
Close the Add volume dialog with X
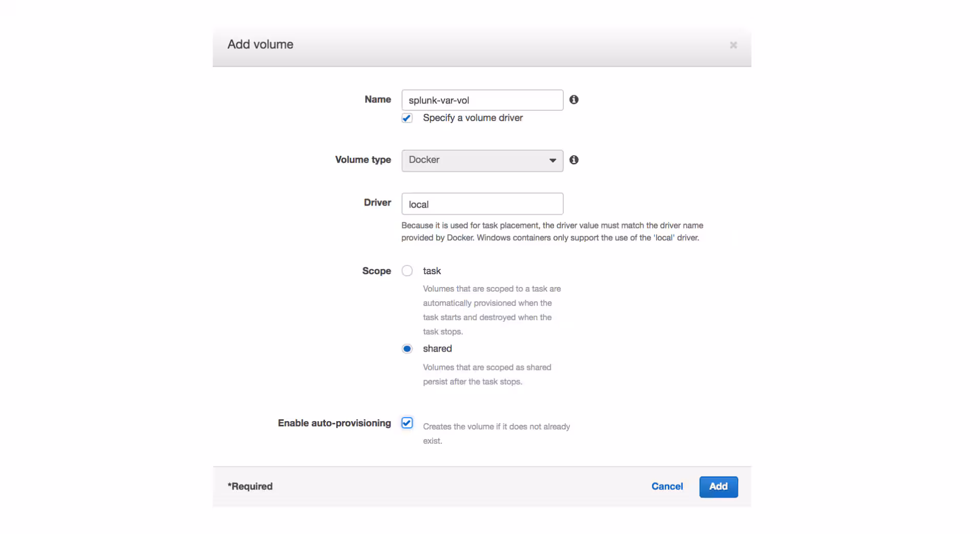(733, 45)
